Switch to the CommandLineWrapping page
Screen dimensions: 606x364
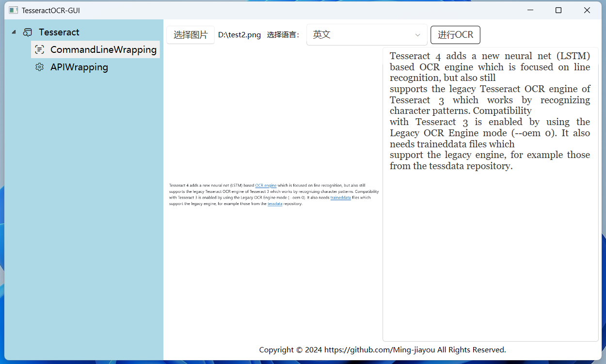103,49
